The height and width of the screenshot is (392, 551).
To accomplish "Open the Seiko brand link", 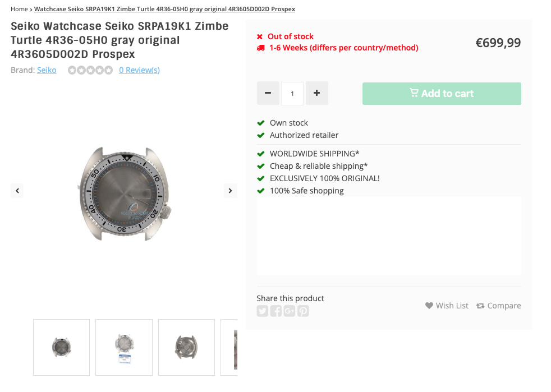I will coord(47,70).
